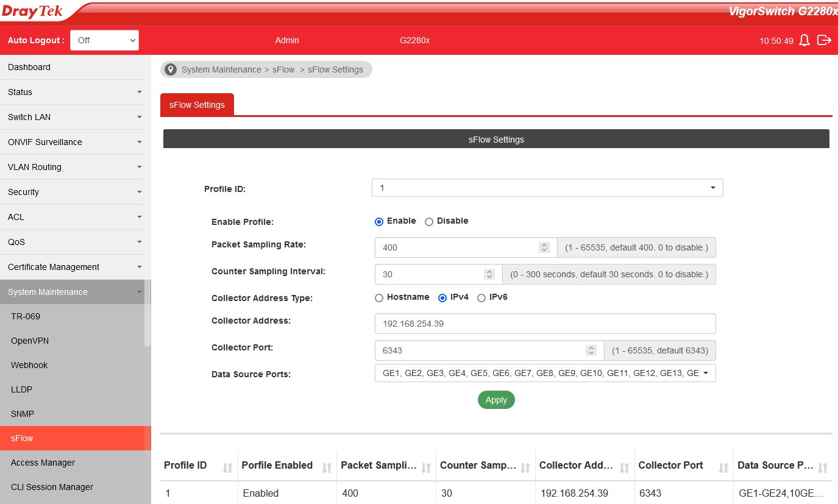The height and width of the screenshot is (504, 838).
Task: Sort by Collector Port column icon
Action: (x=723, y=468)
